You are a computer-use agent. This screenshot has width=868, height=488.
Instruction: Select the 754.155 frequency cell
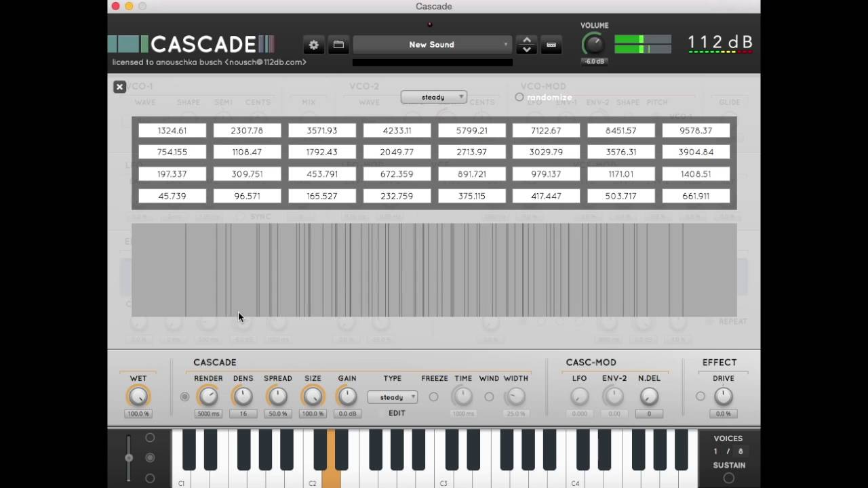pos(172,152)
